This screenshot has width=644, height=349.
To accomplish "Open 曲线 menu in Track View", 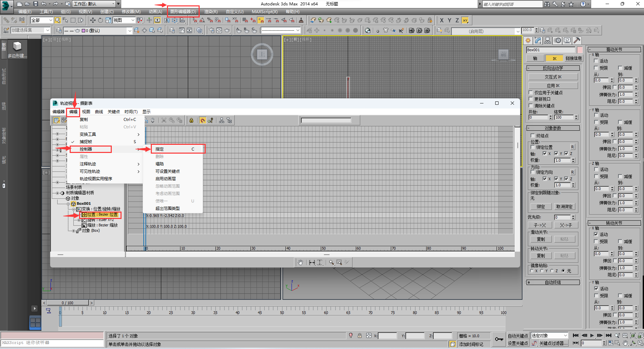I will pyautogui.click(x=99, y=112).
